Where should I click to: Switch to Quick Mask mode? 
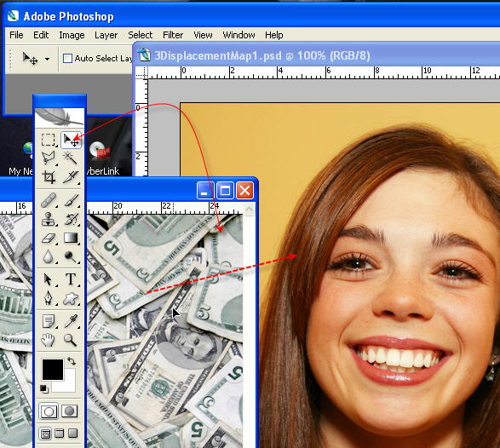point(70,411)
